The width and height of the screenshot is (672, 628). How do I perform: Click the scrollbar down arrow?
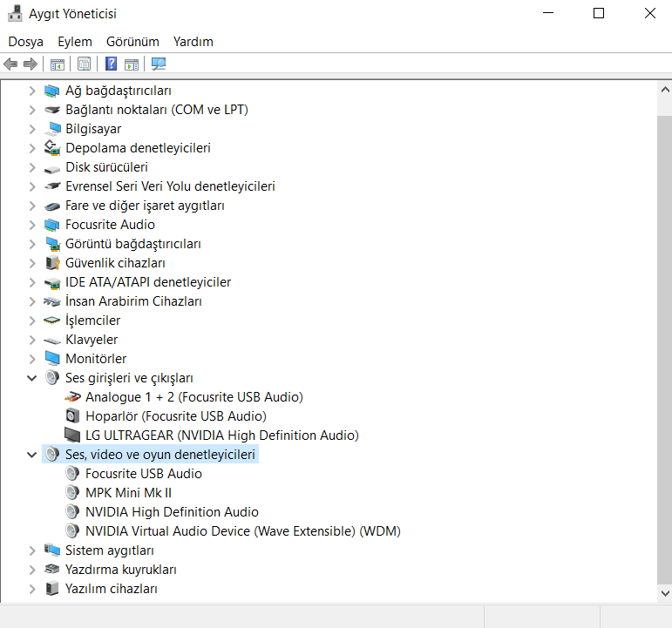(665, 593)
